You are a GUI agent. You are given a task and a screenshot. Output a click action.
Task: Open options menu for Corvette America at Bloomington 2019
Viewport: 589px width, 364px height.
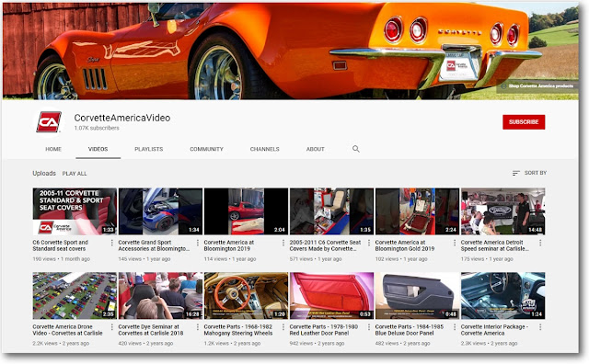(283, 243)
